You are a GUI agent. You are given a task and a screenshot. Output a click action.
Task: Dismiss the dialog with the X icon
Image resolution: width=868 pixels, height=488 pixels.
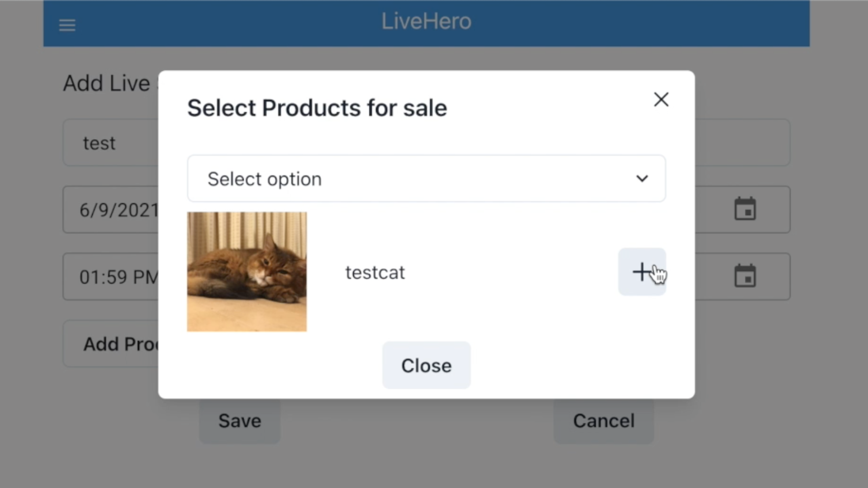pyautogui.click(x=661, y=99)
